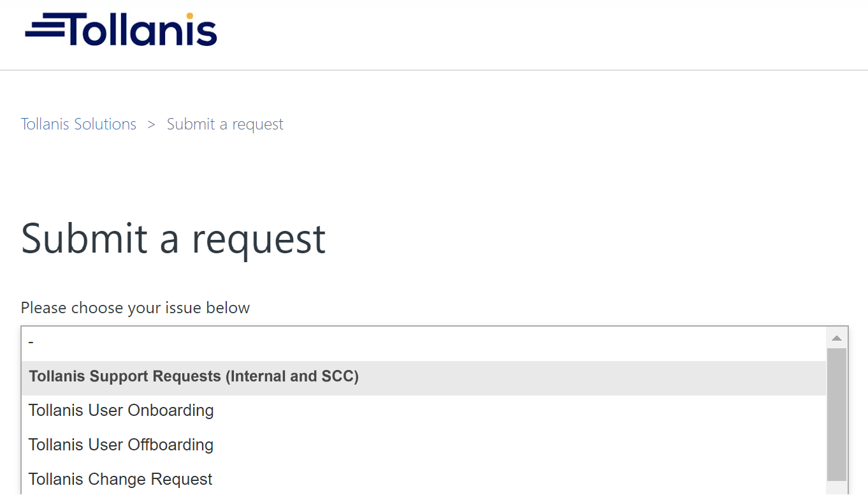
Task: Choose Tollanis Change Request
Action: [120, 479]
